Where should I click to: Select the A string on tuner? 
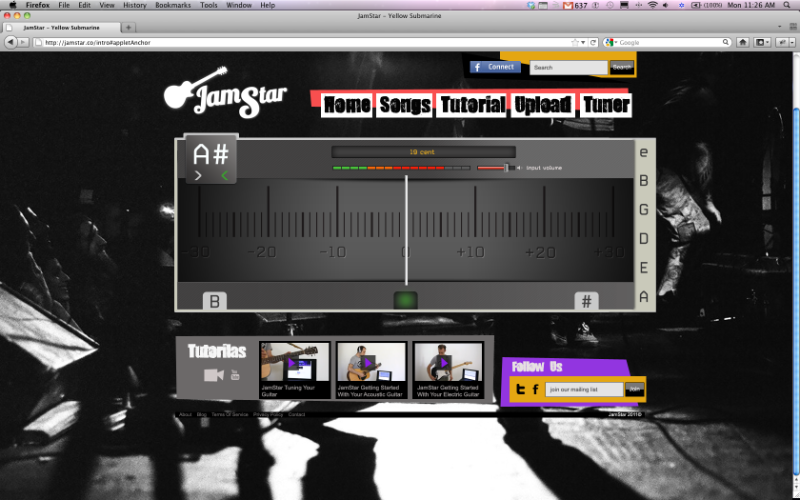pos(644,296)
